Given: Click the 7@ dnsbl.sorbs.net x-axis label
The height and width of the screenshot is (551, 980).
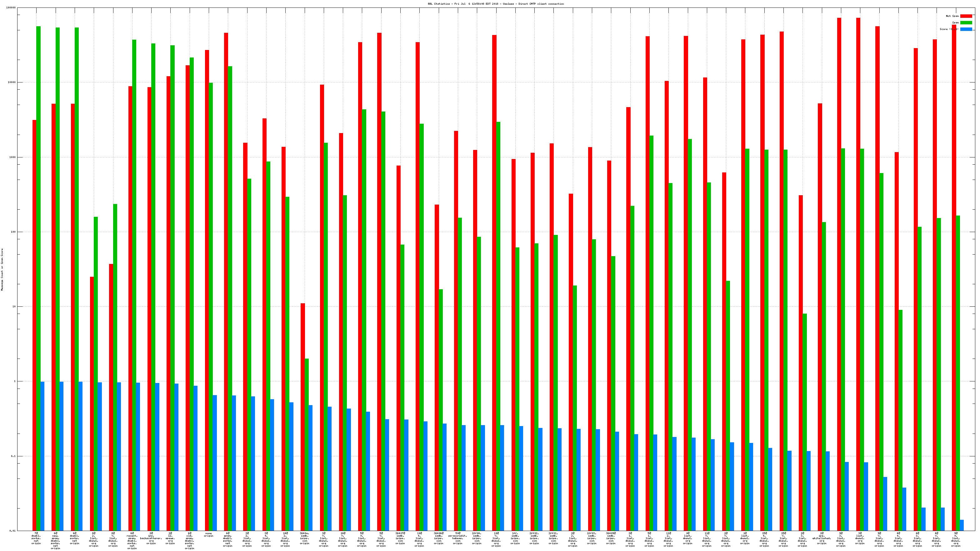Looking at the screenshot, I should [x=36, y=538].
